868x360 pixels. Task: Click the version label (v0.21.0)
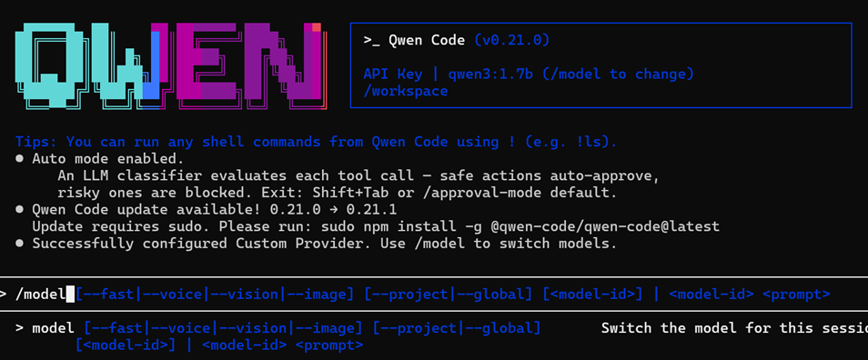coord(511,40)
